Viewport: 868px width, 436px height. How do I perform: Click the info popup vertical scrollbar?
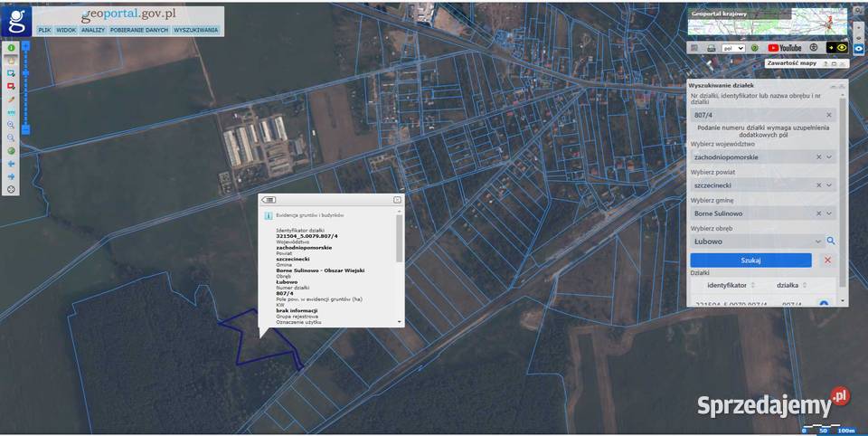pos(399,240)
